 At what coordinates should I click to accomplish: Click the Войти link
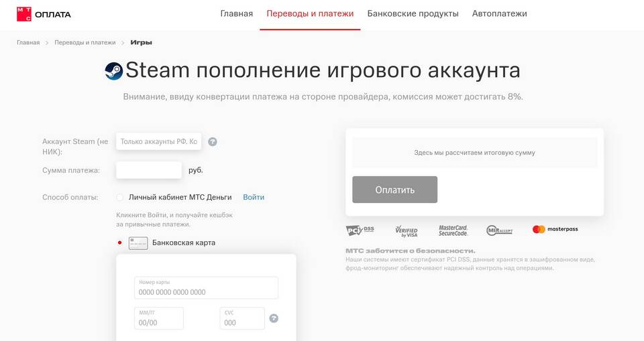pos(254,198)
